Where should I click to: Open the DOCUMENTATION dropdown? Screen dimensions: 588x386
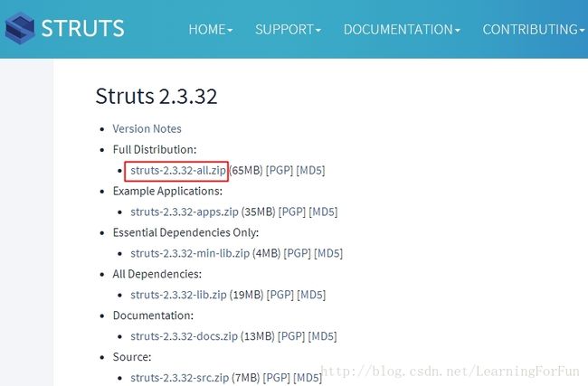402,29
